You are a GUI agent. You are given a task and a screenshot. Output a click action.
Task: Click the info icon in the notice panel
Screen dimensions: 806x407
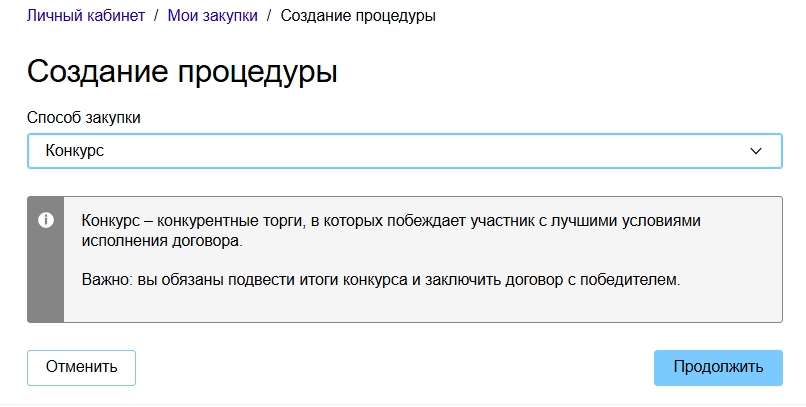tap(45, 220)
